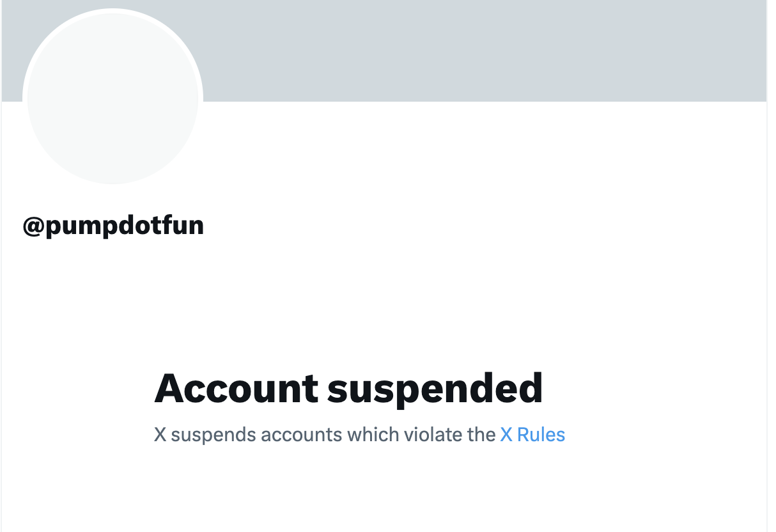Click the blank profile avatar circle
Viewport: 776px width, 532px height.
point(113,98)
